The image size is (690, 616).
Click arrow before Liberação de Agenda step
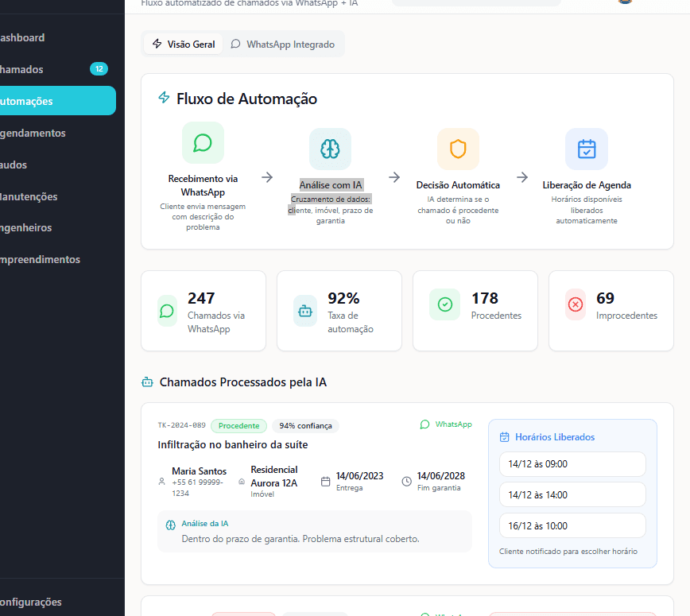(522, 177)
